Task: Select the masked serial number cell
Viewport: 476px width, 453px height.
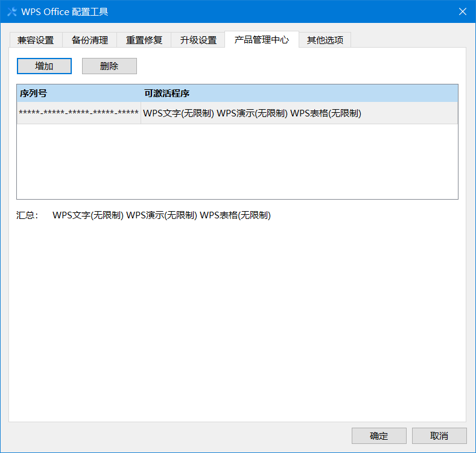Action: tap(79, 113)
